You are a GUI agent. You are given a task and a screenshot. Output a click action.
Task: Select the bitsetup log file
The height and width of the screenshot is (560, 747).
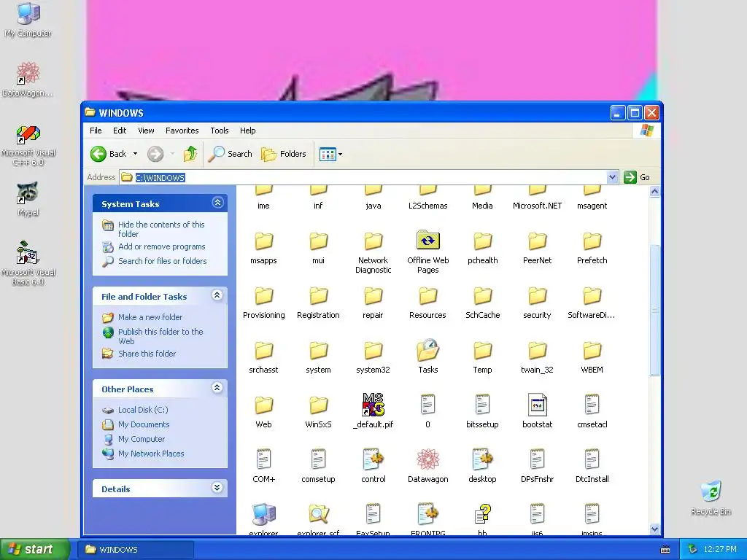[482, 412]
